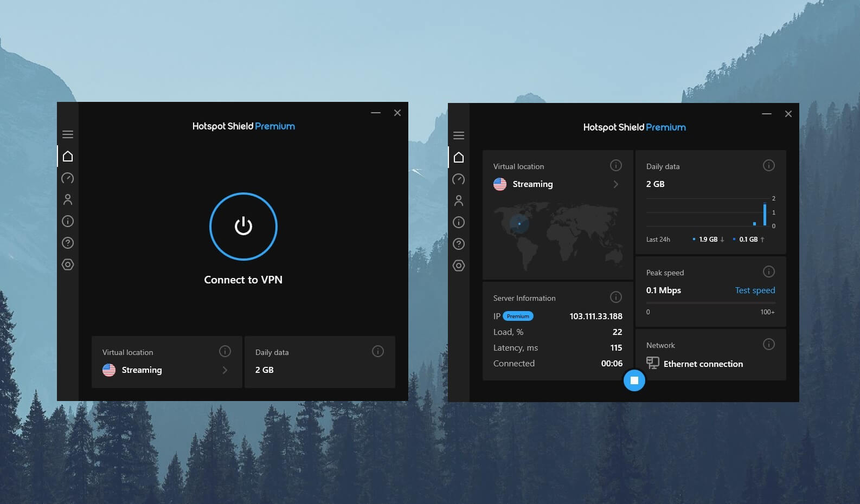
Task: Click the question mark help icon in connected window
Action: point(459,244)
